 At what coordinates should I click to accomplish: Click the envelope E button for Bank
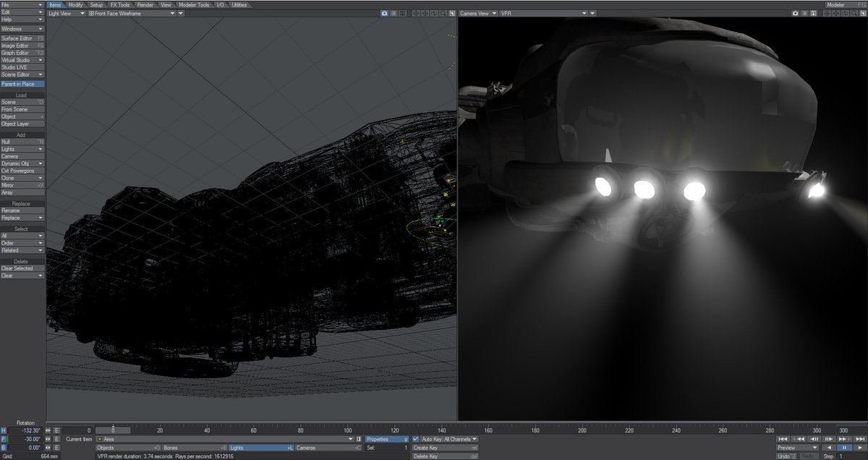point(56,448)
